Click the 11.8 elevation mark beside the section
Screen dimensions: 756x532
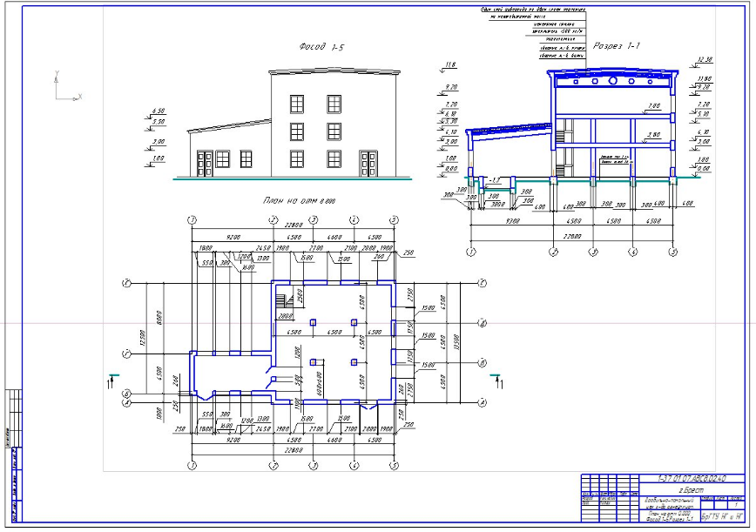[x=449, y=65]
